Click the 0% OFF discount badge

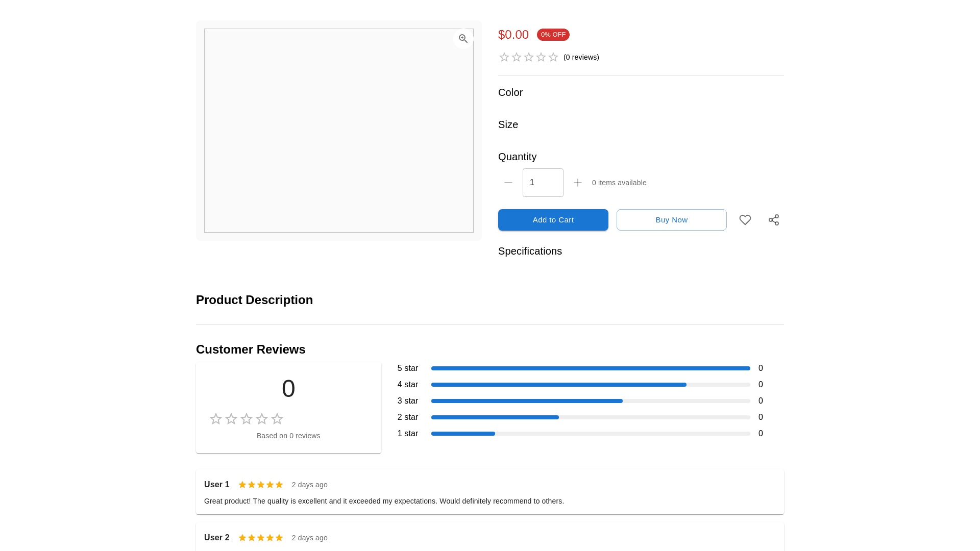point(553,35)
